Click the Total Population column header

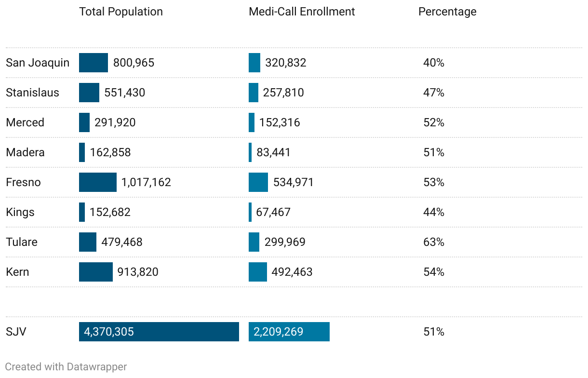121,12
